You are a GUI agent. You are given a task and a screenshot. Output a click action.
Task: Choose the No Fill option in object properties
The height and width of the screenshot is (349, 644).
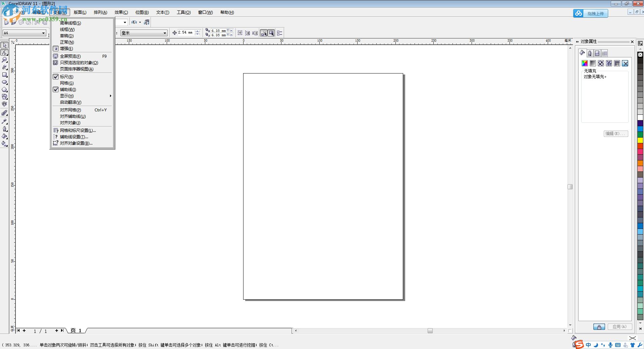625,64
